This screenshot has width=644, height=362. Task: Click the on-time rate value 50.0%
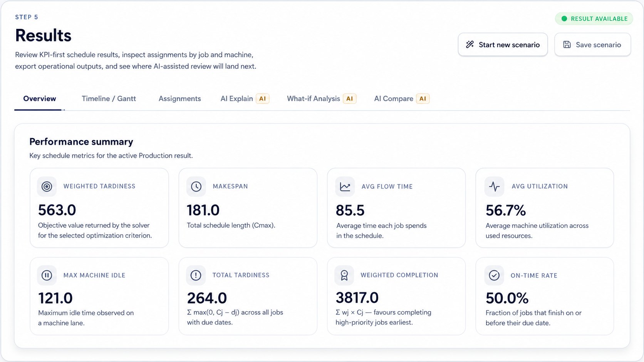click(x=507, y=298)
